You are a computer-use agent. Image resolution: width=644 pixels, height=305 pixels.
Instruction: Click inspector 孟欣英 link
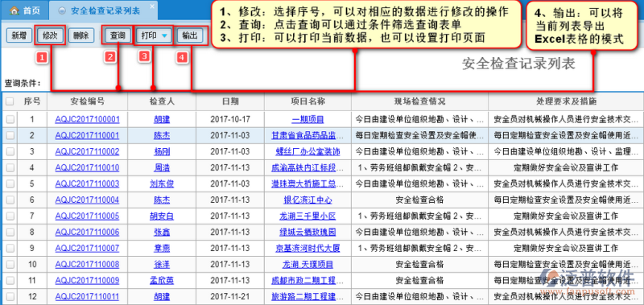click(x=162, y=280)
